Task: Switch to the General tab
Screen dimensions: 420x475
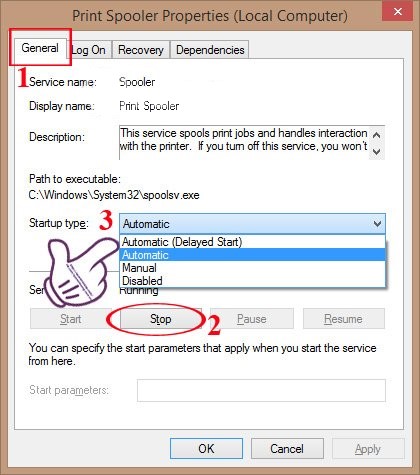Action: pos(40,48)
